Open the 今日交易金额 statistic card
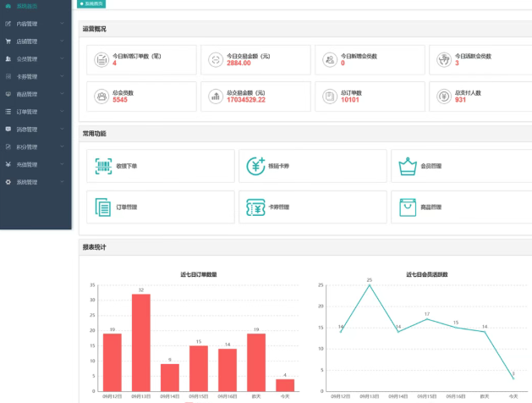Viewport: 532px width, 403px height. (255, 60)
